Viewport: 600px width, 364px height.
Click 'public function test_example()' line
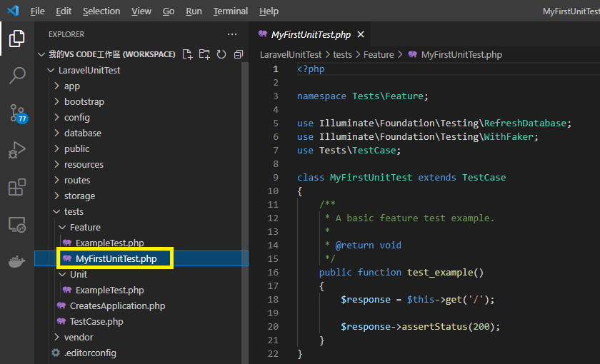[401, 272]
